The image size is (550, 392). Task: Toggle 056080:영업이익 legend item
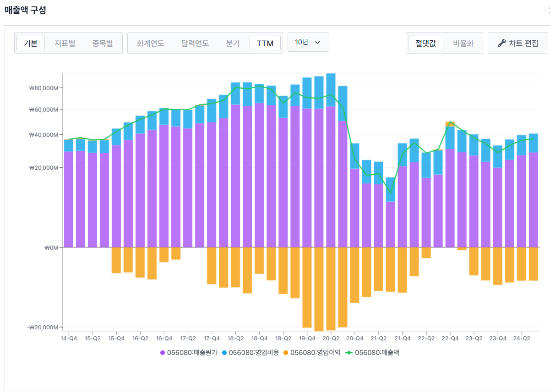click(x=312, y=352)
